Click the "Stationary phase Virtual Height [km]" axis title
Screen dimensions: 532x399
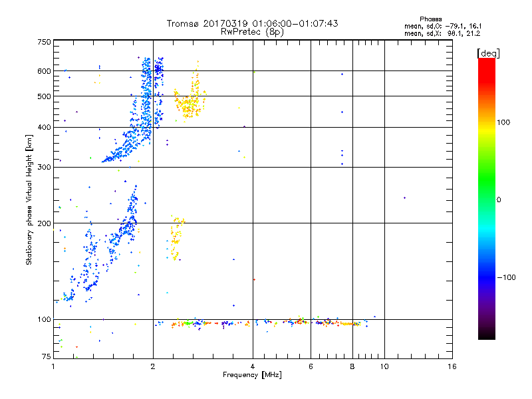29,200
